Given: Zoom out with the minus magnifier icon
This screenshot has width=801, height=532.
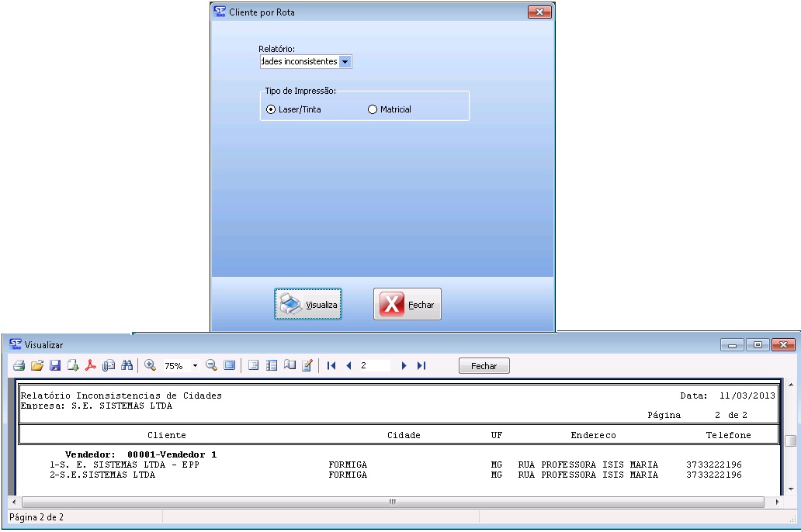Looking at the screenshot, I should [211, 365].
